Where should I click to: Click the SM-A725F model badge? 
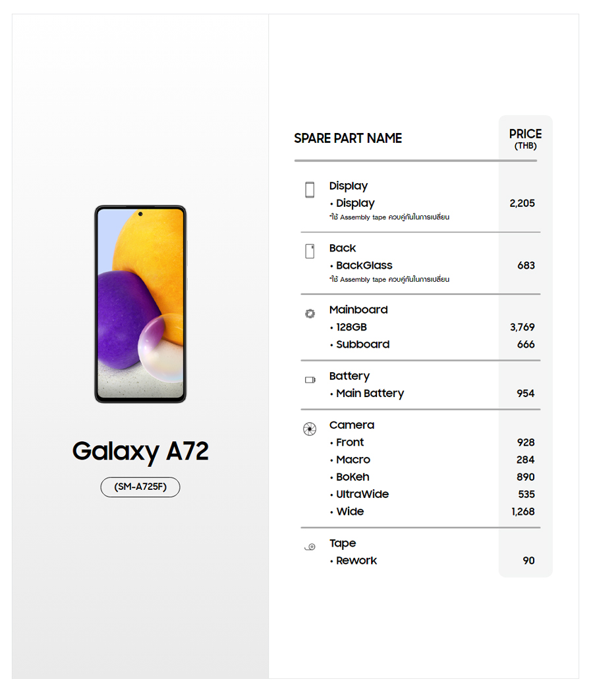(x=140, y=487)
